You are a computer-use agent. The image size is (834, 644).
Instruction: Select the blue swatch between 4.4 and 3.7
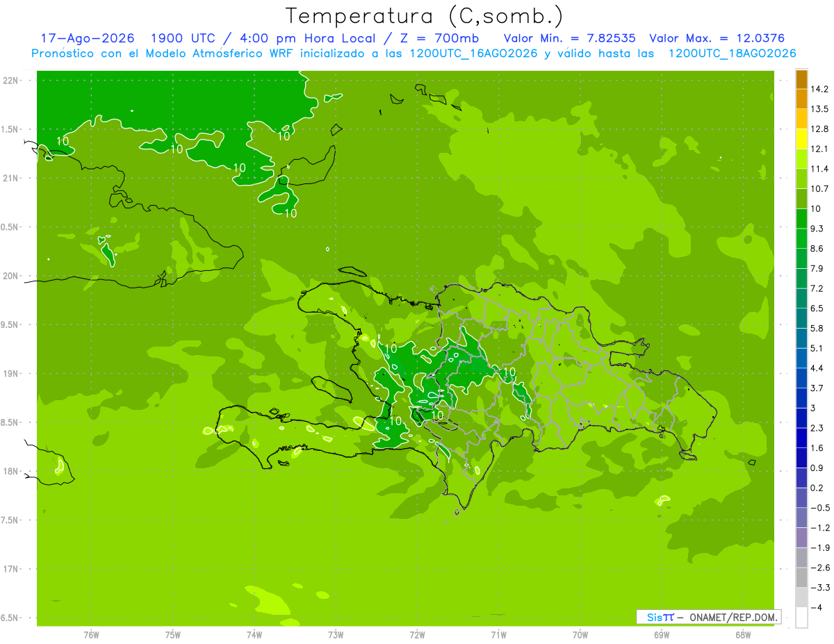click(x=801, y=378)
